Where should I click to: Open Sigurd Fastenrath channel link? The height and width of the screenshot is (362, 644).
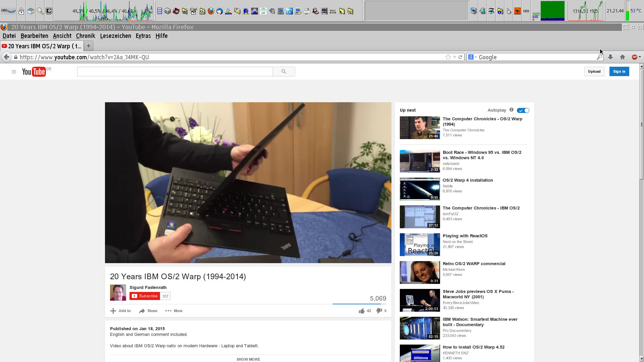click(x=148, y=287)
